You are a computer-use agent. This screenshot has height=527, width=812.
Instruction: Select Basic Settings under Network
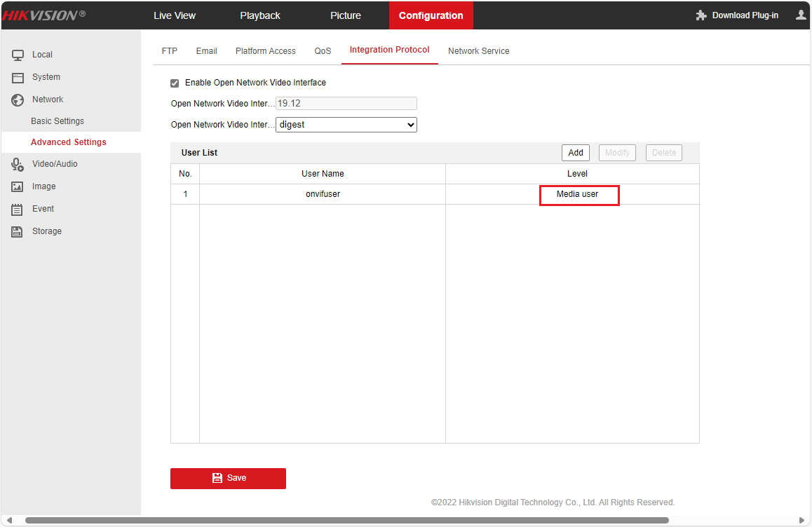pos(57,121)
